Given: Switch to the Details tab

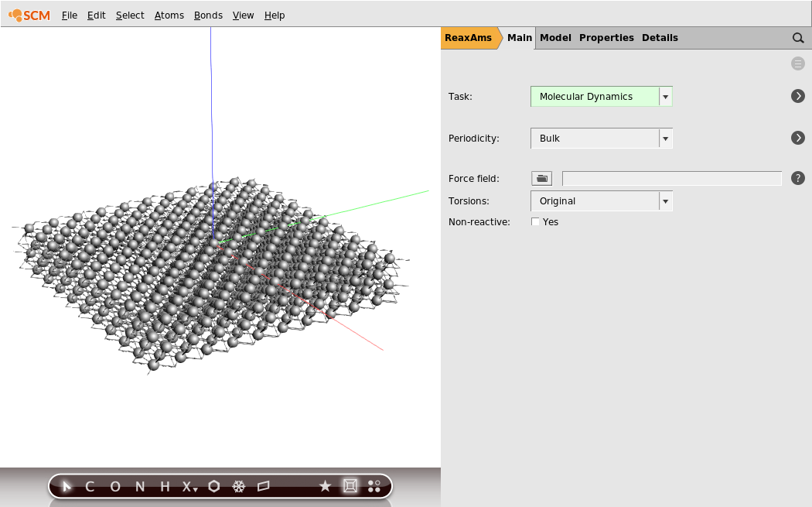Looking at the screenshot, I should (660, 38).
